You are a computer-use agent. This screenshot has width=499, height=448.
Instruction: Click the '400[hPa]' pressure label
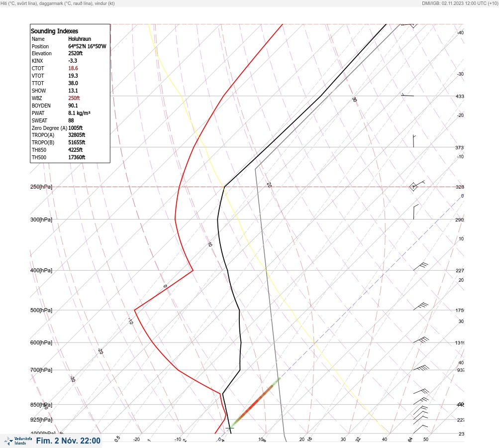[41, 270]
